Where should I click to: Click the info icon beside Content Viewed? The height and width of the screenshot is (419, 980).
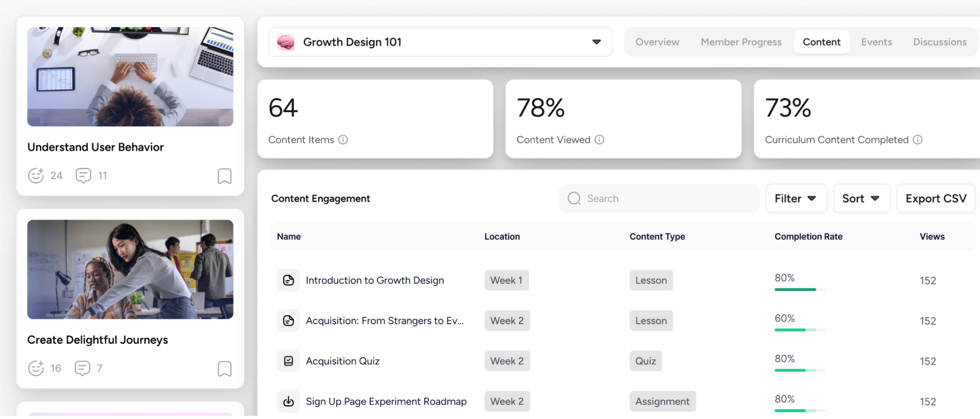[599, 140]
